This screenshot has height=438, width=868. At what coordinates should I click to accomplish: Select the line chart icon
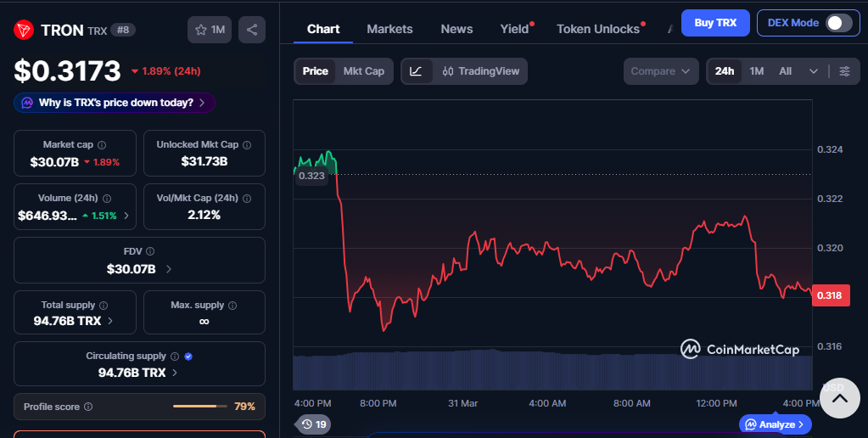tap(416, 71)
